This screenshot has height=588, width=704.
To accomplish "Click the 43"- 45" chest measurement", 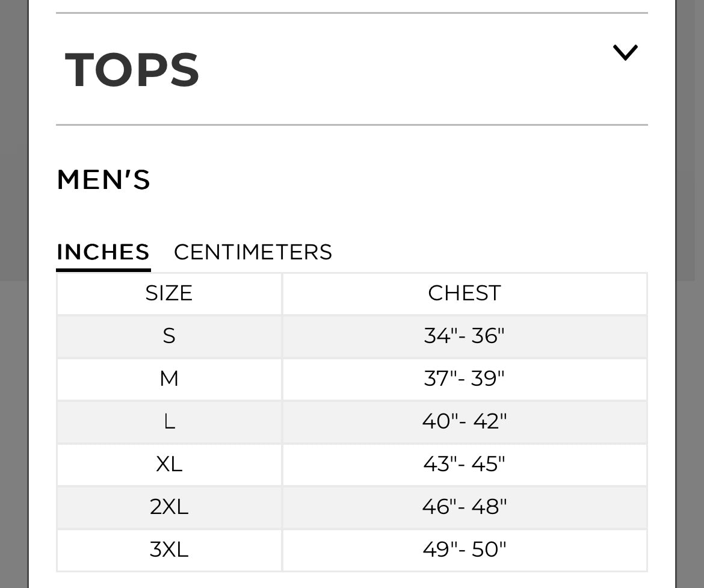I will [464, 464].
